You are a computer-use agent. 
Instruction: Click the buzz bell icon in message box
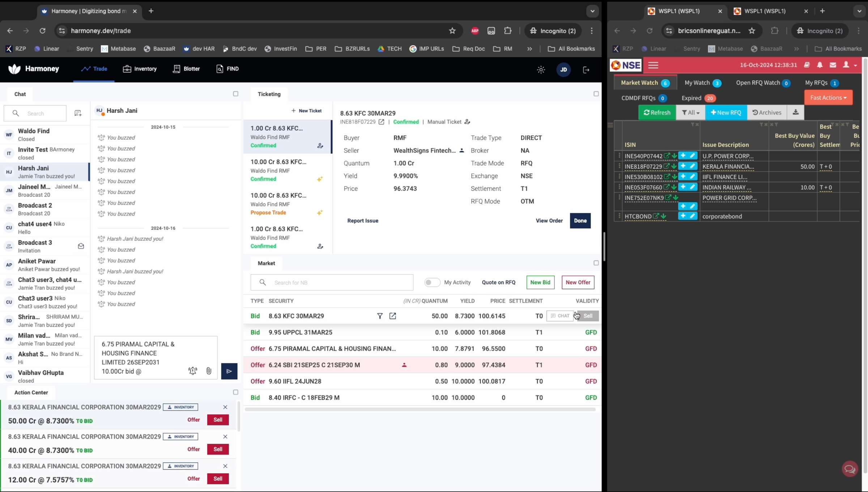pos(192,370)
